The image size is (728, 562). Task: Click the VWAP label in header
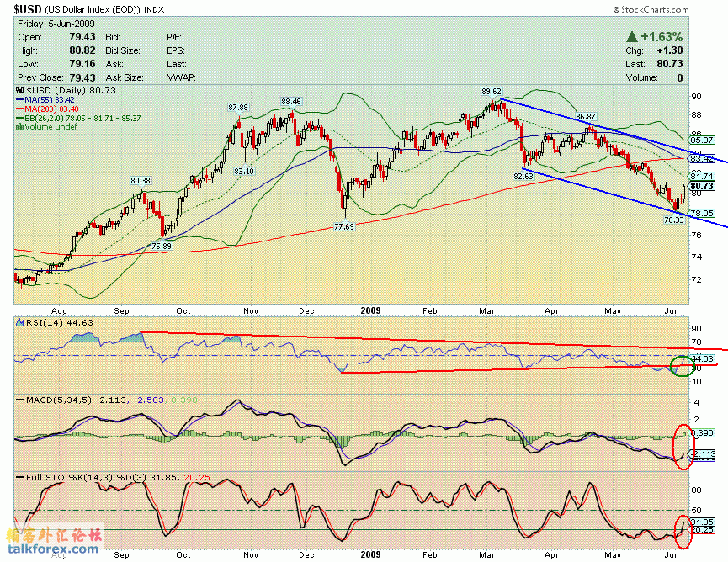(181, 77)
